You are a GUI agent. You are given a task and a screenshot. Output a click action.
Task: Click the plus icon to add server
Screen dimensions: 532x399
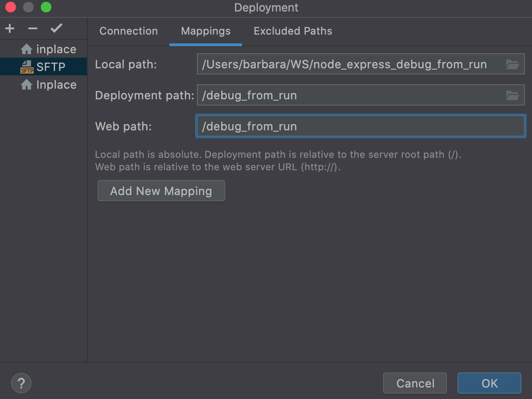[x=10, y=29]
